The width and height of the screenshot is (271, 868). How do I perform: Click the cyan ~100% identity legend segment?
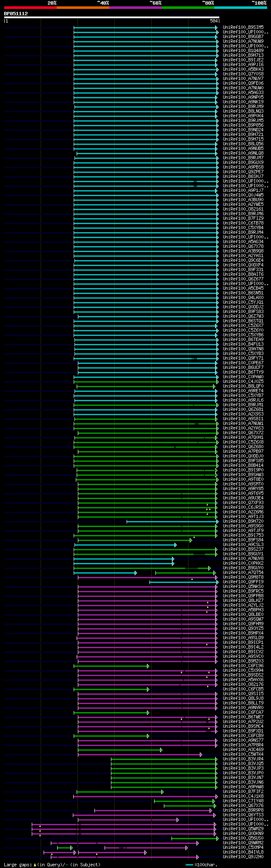coord(241,8)
